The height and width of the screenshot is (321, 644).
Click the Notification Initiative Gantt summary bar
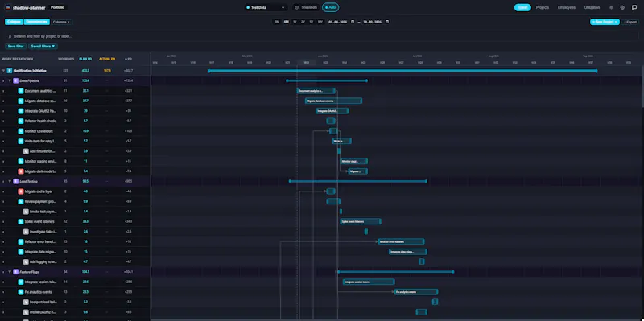coord(402,71)
